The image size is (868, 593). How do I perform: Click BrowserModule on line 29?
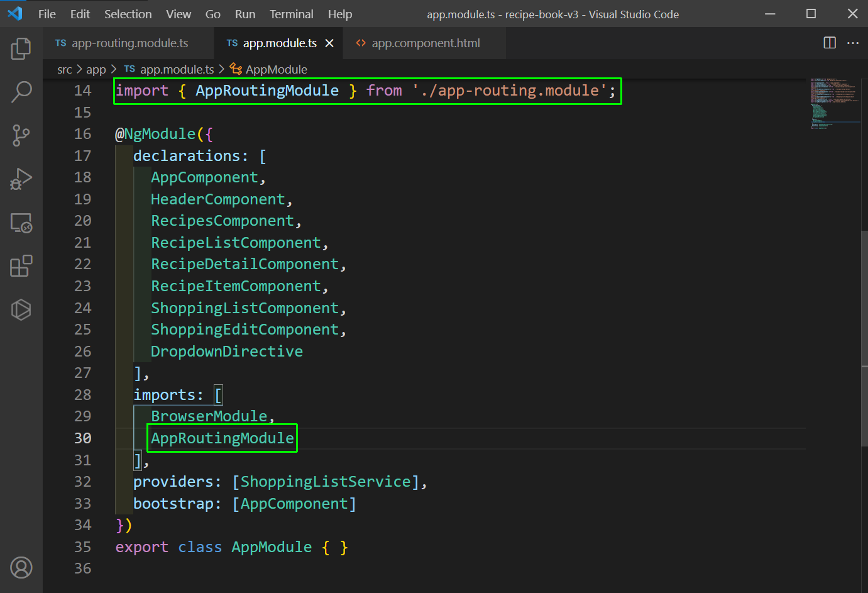[209, 416]
